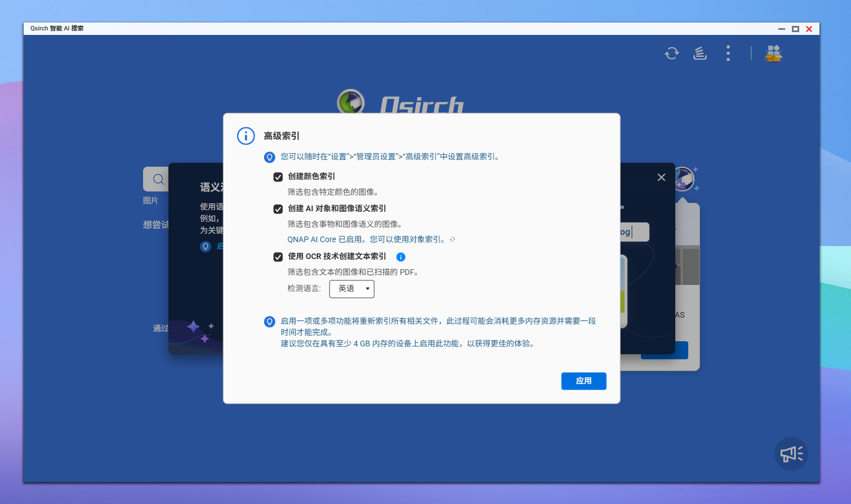
Task: Click the info icon beside OCR option
Action: [x=400, y=257]
